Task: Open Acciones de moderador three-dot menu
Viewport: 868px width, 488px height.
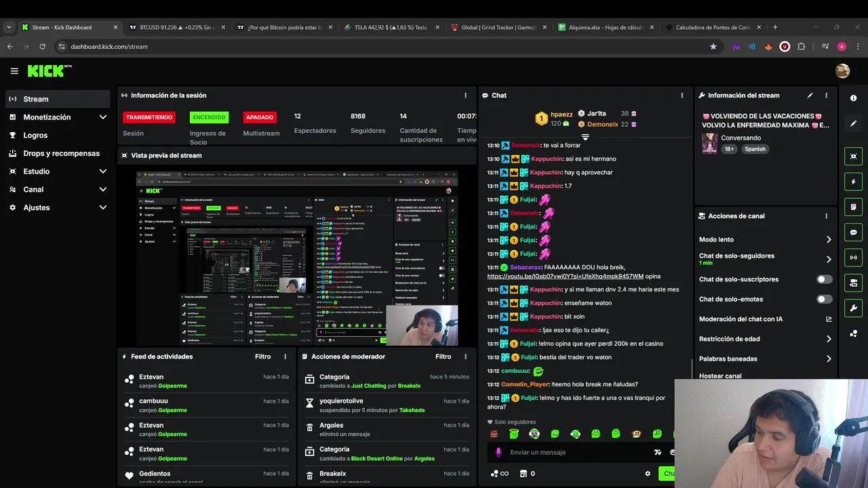Action: pos(465,357)
